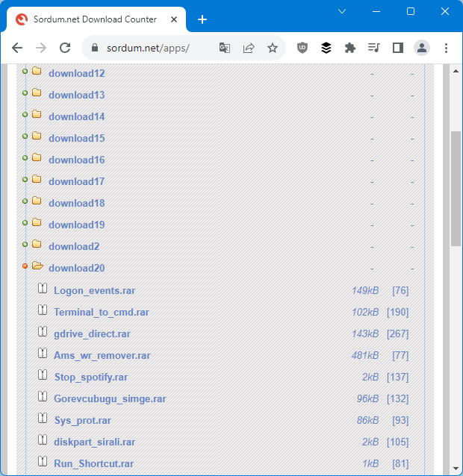Bookmark this page with the star
This screenshot has width=463, height=476.
click(x=273, y=48)
